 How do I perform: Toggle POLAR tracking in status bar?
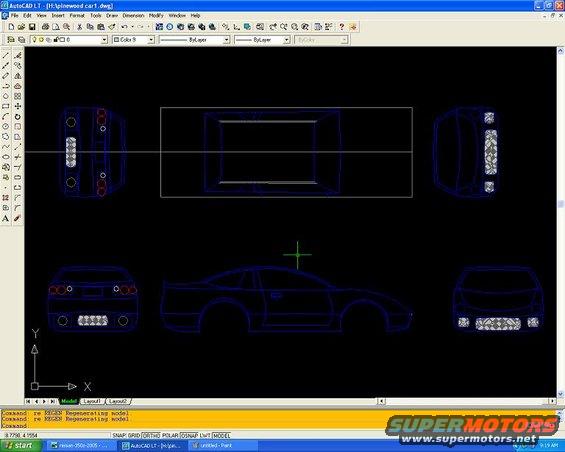170,435
